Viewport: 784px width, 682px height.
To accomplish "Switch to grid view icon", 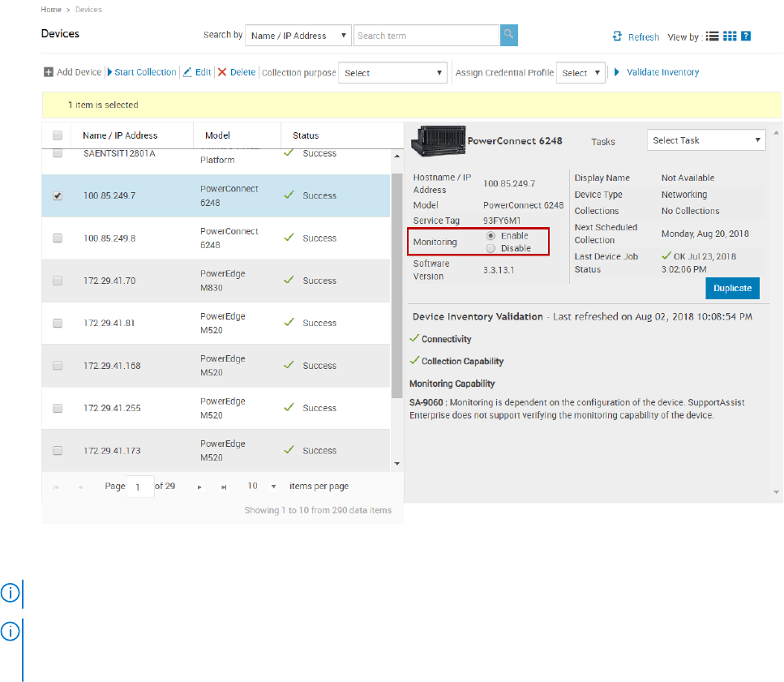I will (x=730, y=36).
